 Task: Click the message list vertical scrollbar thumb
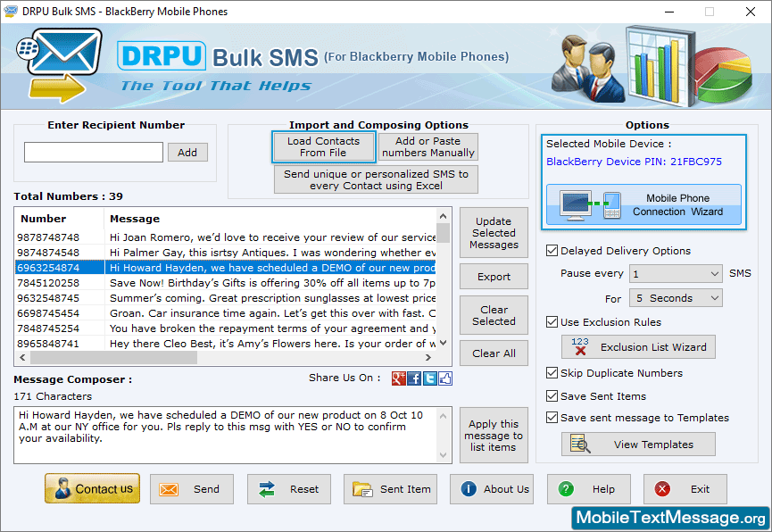tap(444, 233)
